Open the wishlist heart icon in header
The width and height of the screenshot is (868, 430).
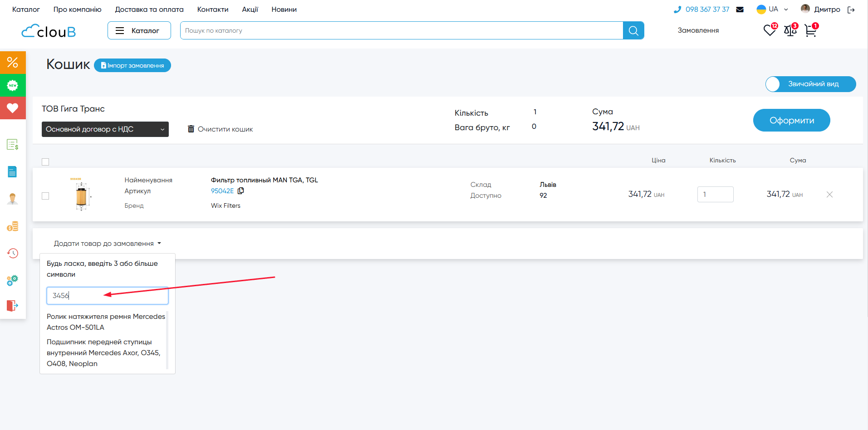coord(769,30)
